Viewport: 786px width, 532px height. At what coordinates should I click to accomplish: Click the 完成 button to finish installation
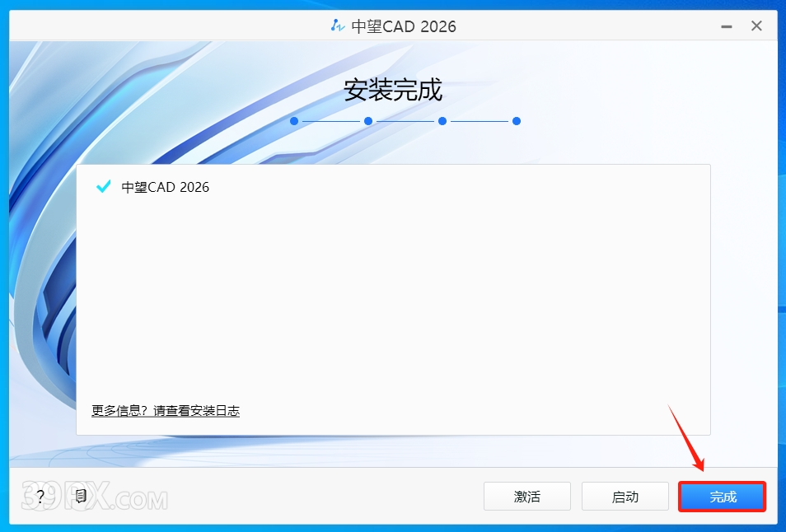click(723, 497)
